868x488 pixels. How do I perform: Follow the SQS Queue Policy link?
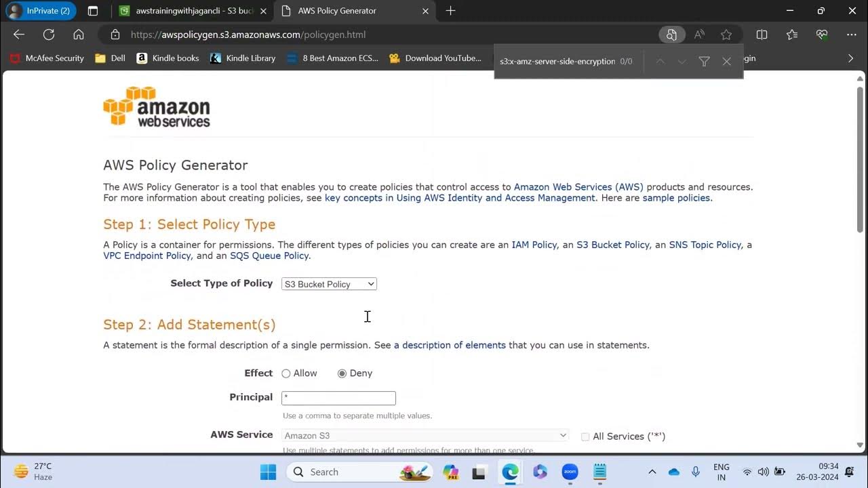click(x=269, y=256)
